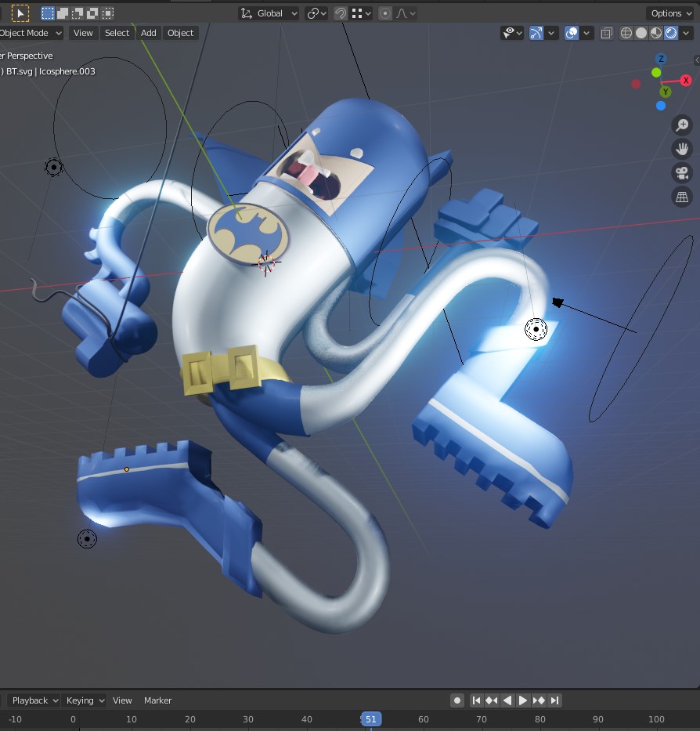Play the animation forward
The height and width of the screenshot is (731, 700).
pyautogui.click(x=523, y=700)
